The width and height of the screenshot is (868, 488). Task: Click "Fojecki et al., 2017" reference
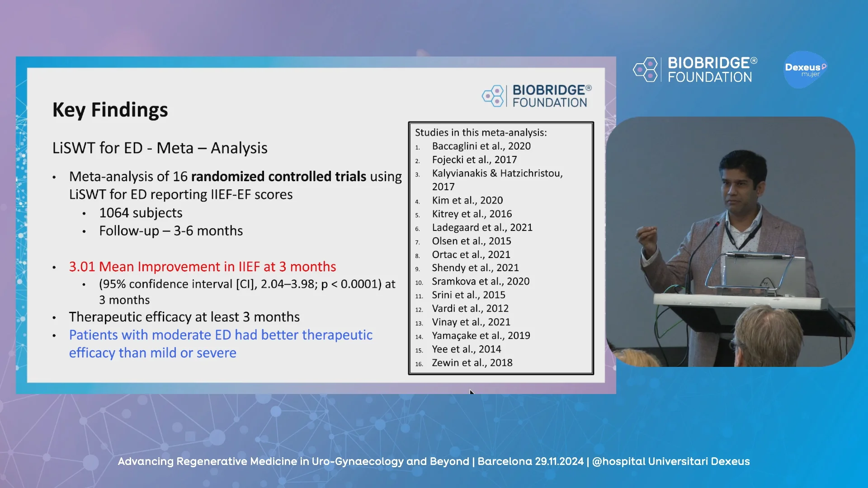point(474,160)
